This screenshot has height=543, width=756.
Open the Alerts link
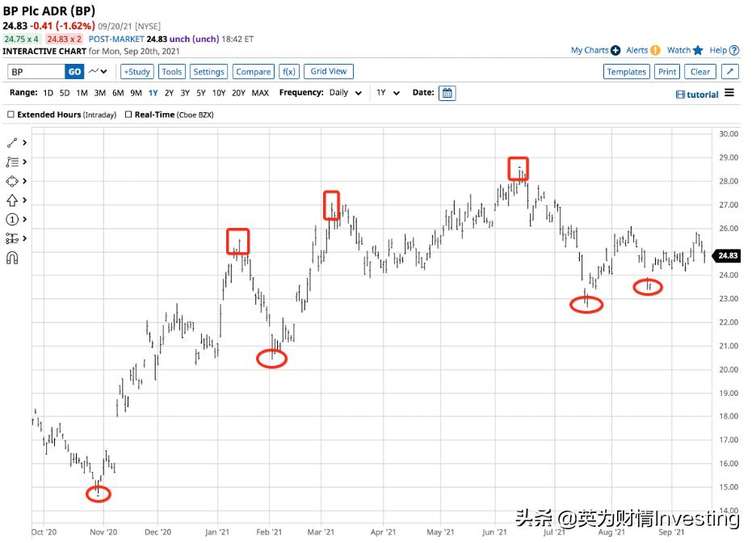[637, 50]
